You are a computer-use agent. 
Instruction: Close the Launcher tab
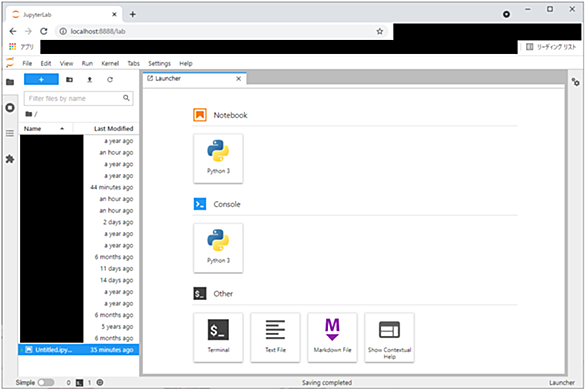click(238, 78)
